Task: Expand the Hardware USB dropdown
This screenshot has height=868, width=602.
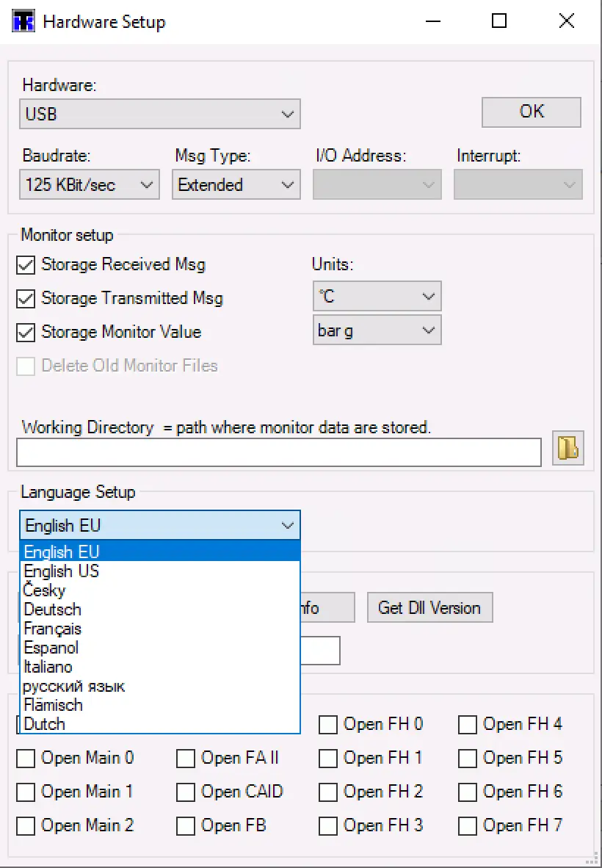Action: pos(159,115)
